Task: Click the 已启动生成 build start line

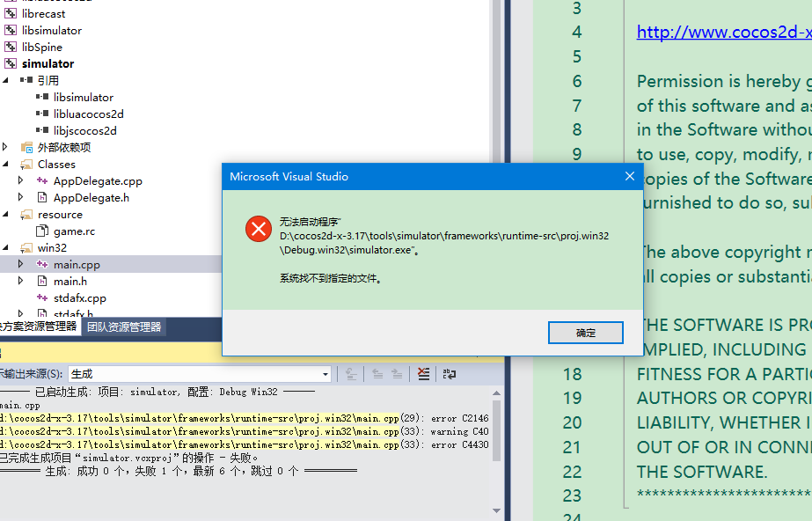Action: point(157,392)
